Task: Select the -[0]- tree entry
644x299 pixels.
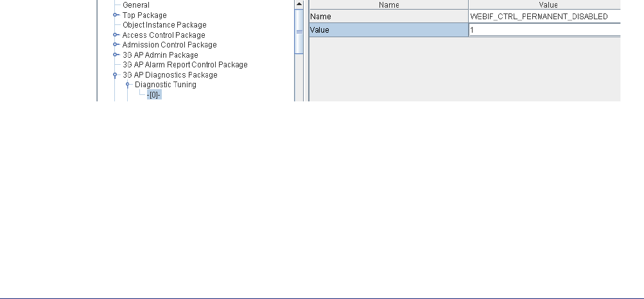Action: click(154, 95)
